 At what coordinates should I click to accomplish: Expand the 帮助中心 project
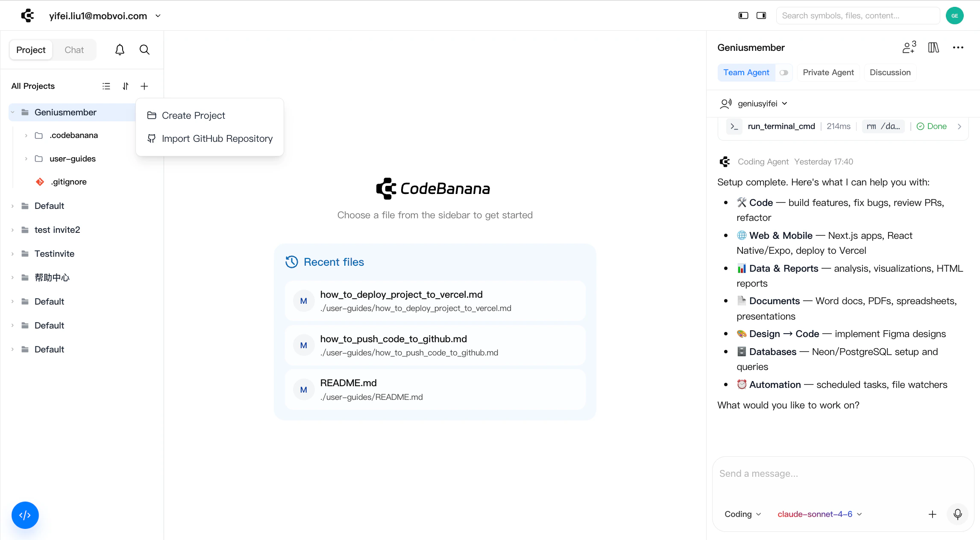(x=13, y=278)
